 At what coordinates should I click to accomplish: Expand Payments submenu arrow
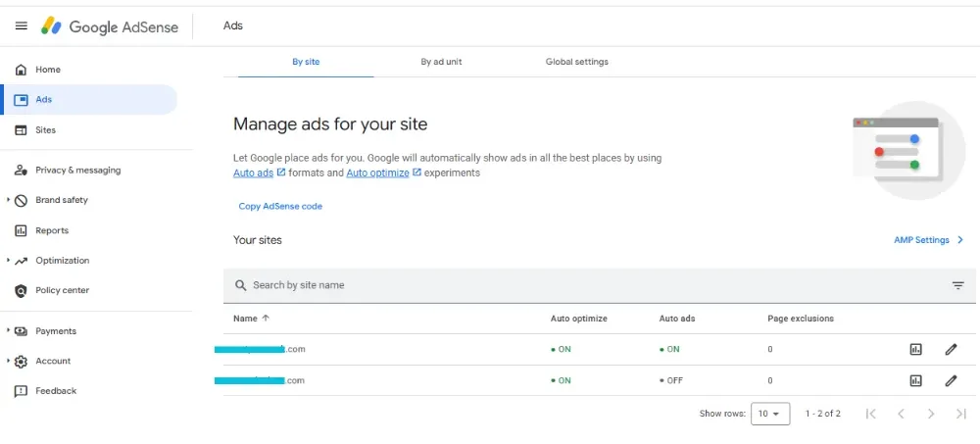(x=8, y=331)
